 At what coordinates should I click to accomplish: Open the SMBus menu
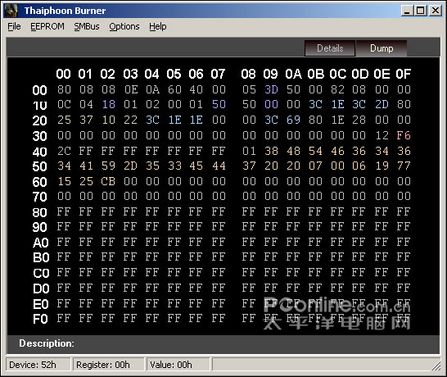pyautogui.click(x=87, y=26)
